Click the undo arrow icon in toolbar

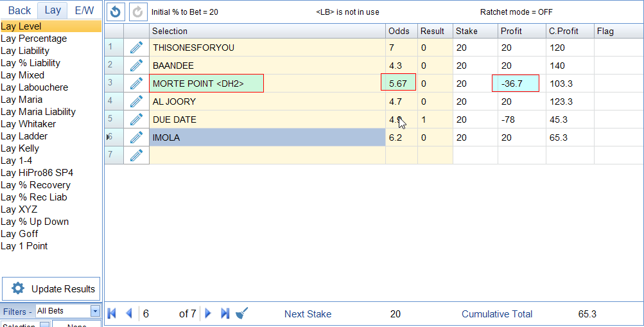point(116,12)
